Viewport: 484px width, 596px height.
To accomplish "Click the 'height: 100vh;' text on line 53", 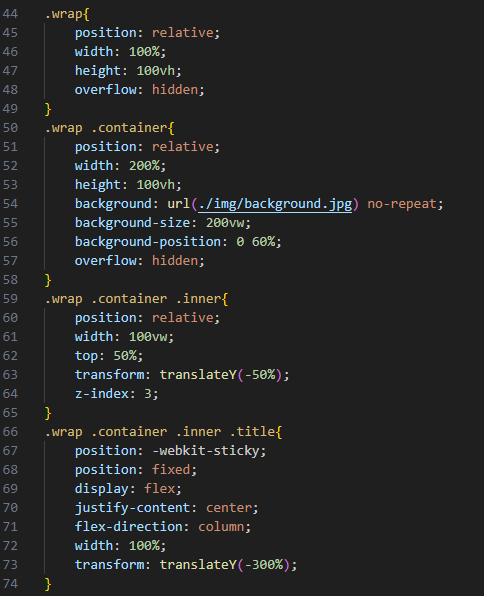I will [x=128, y=185].
